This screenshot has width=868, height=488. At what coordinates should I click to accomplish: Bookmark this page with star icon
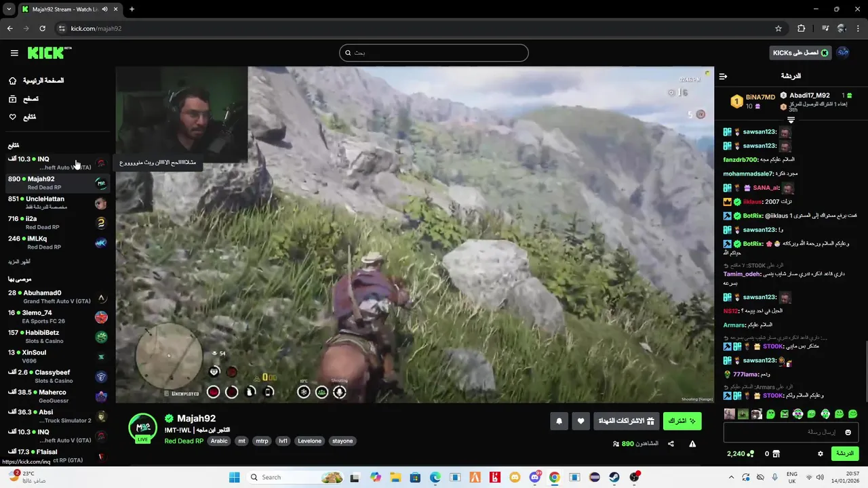tap(778, 28)
